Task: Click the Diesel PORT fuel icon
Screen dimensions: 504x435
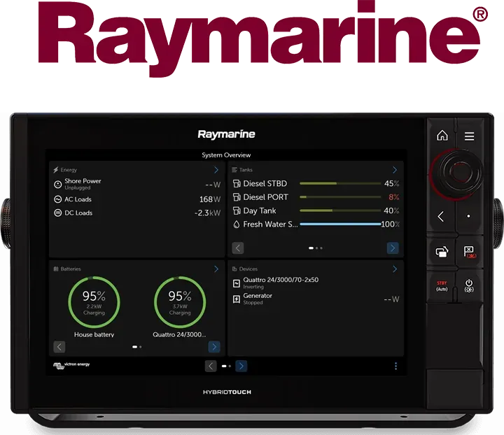Action: click(237, 197)
